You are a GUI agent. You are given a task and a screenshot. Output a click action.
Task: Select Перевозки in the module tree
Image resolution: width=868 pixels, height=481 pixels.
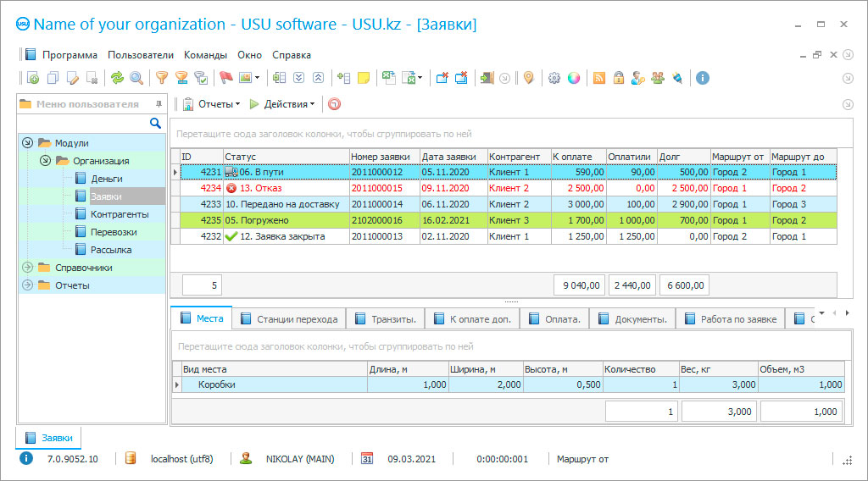[114, 232]
